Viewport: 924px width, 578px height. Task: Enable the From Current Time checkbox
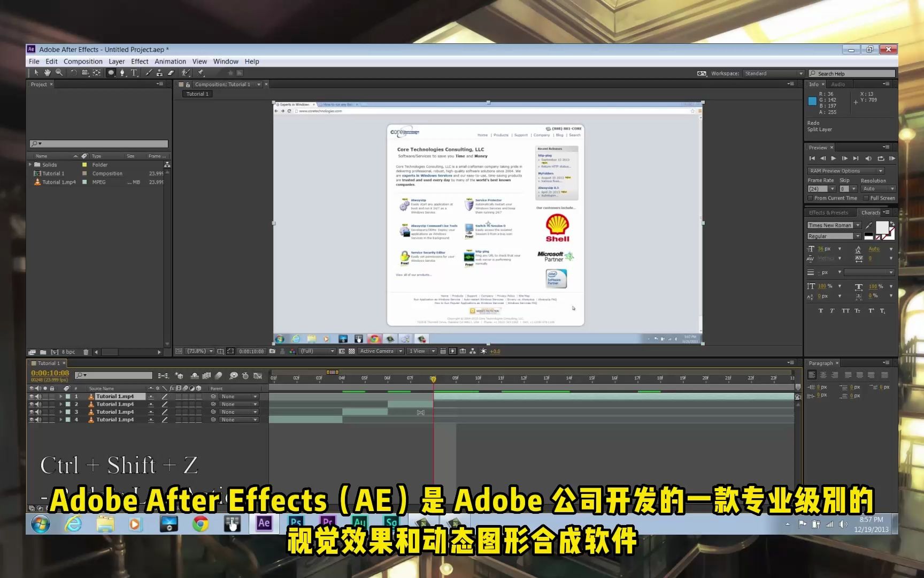pyautogui.click(x=810, y=198)
